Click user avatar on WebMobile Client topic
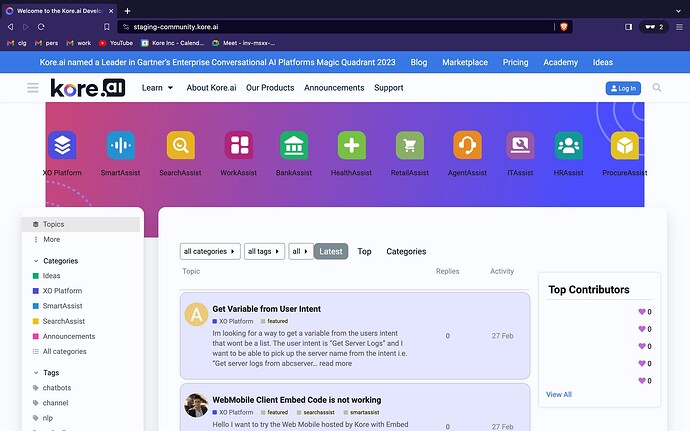Image resolution: width=690 pixels, height=431 pixels. tap(196, 405)
